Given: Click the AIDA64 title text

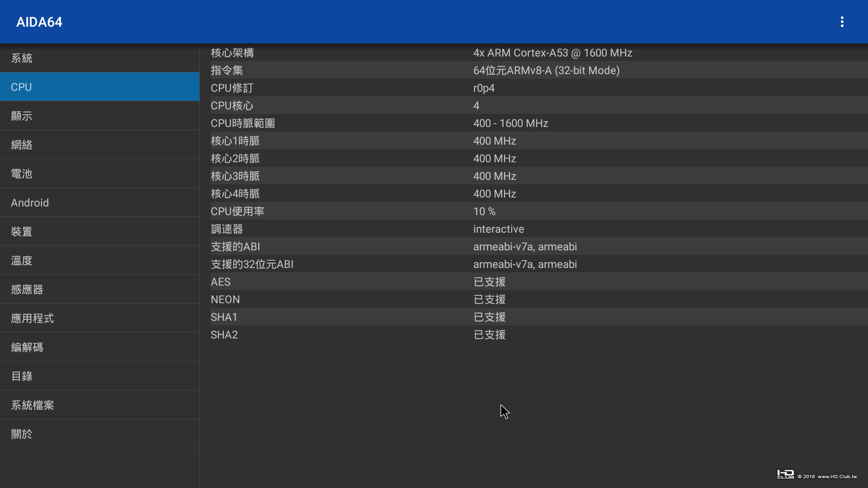Looking at the screenshot, I should point(39,22).
